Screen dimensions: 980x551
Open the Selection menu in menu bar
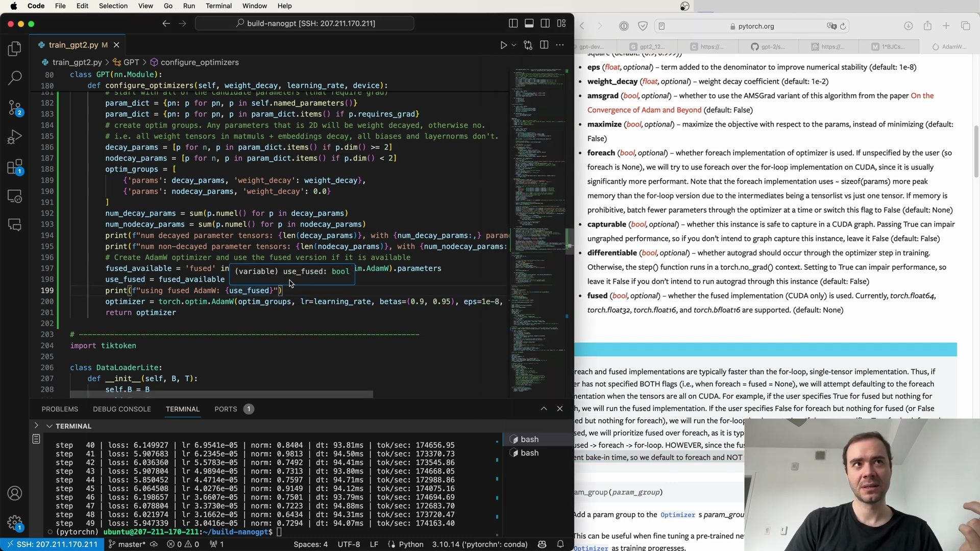(x=113, y=6)
